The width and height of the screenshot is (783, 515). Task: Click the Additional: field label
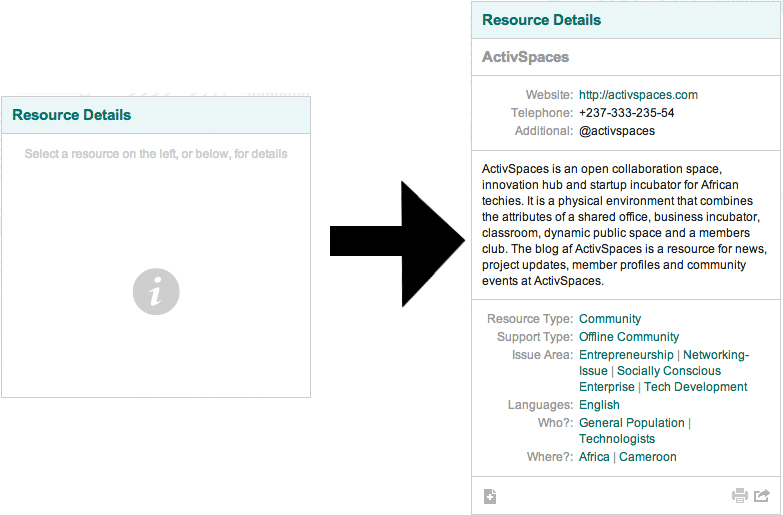[544, 131]
